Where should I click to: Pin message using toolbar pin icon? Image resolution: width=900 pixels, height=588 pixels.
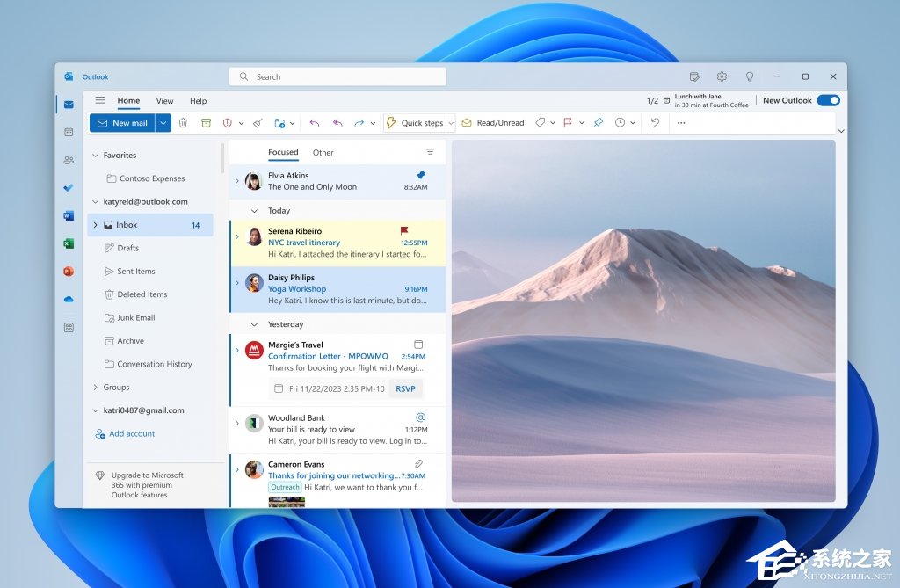point(599,123)
